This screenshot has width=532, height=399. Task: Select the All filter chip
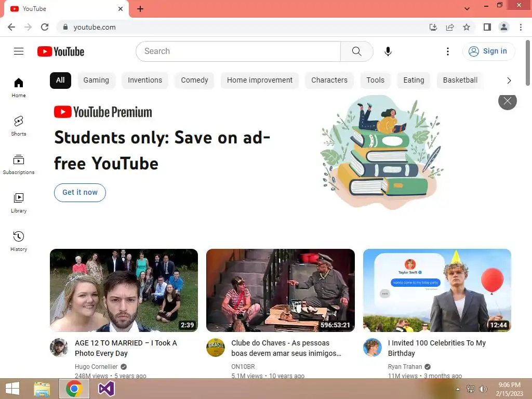[x=60, y=81]
